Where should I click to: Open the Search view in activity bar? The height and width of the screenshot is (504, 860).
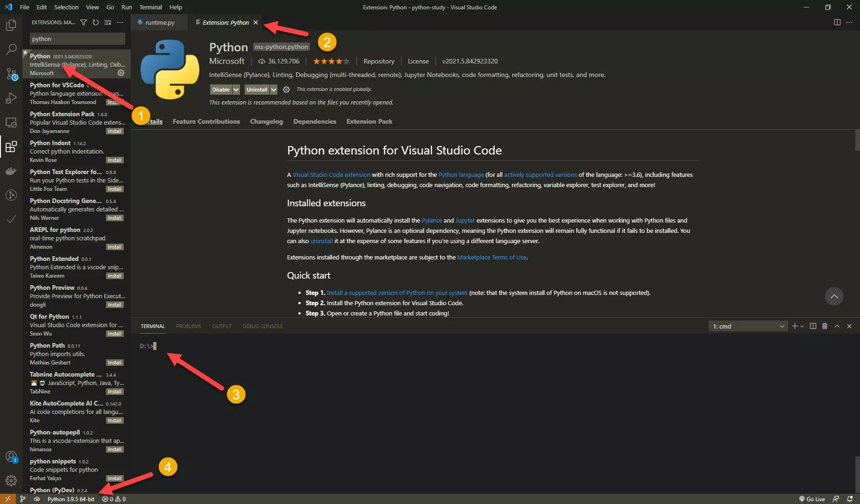click(11, 49)
